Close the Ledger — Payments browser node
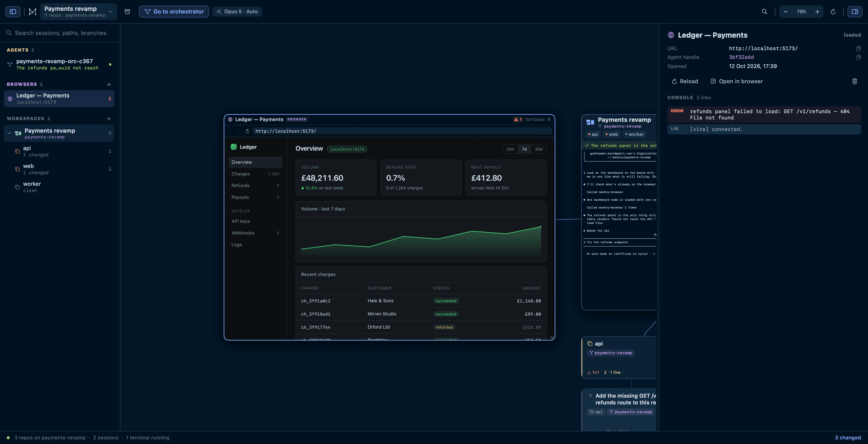 (549, 119)
